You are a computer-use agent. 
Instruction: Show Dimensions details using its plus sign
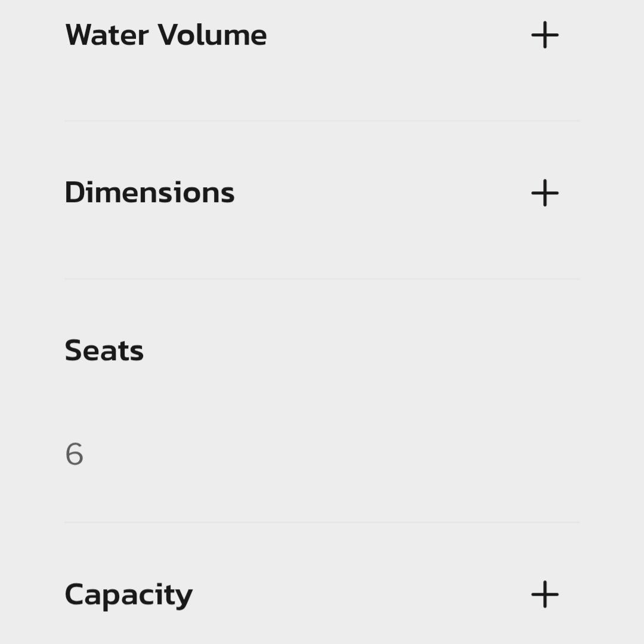(x=544, y=193)
